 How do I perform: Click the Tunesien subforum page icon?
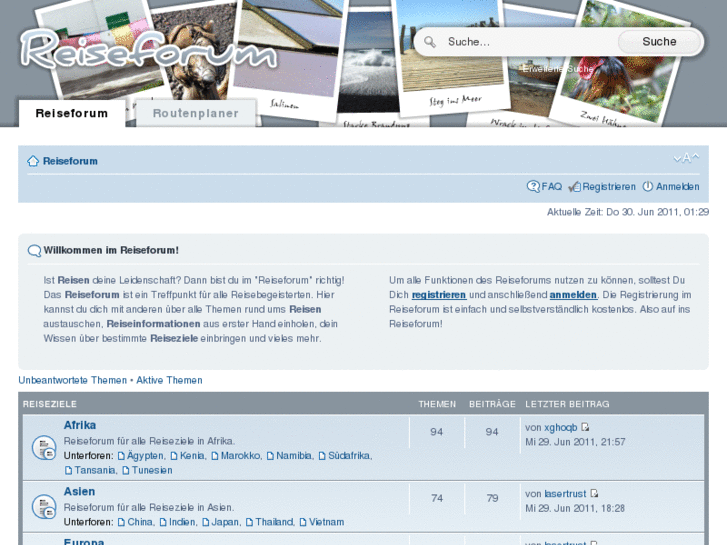[x=126, y=470]
